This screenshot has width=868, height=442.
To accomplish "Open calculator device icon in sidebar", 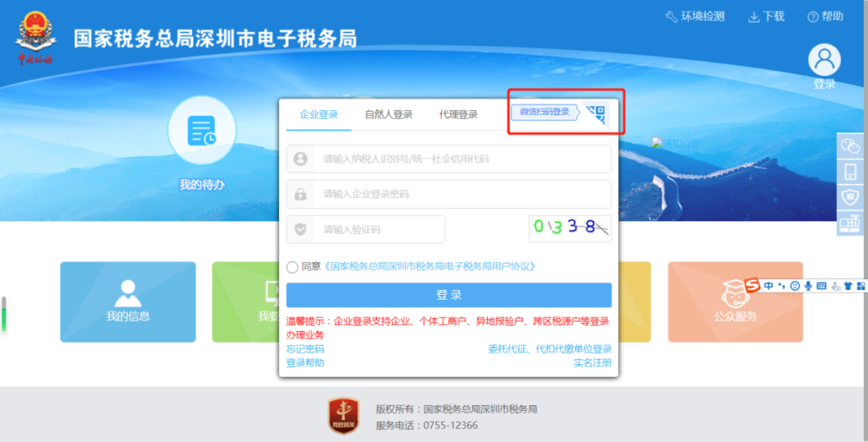I will (x=851, y=223).
